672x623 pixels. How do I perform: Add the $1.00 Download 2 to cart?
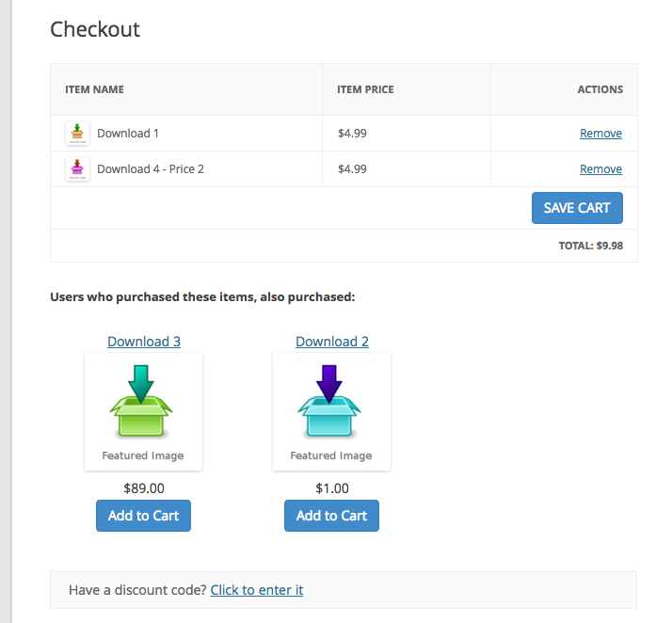tap(331, 516)
